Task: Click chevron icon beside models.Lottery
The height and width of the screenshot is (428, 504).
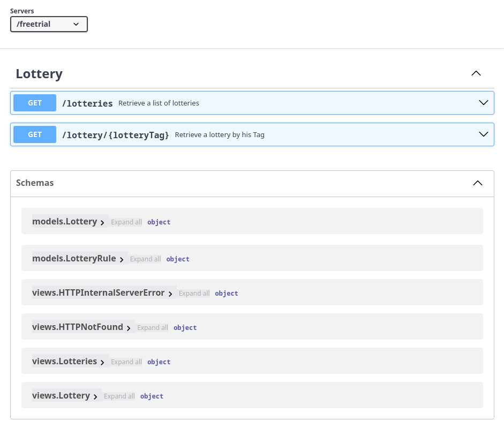Action: click(102, 222)
